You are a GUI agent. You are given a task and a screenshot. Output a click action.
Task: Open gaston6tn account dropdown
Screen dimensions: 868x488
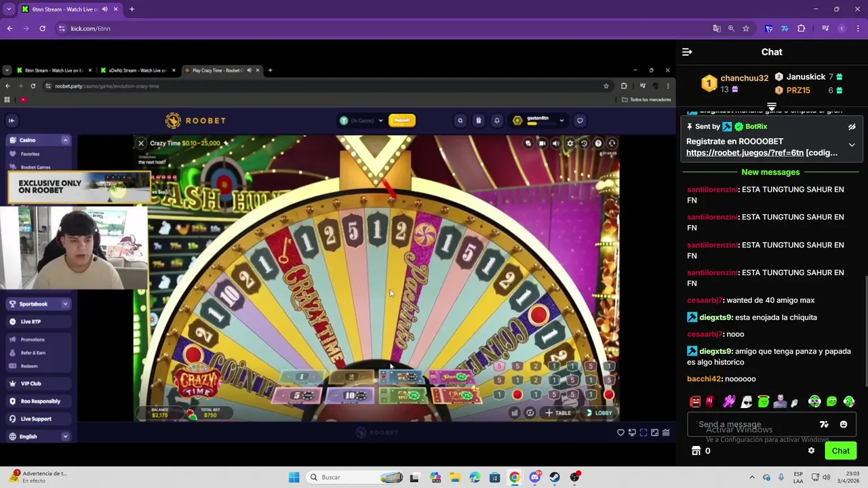tap(539, 121)
